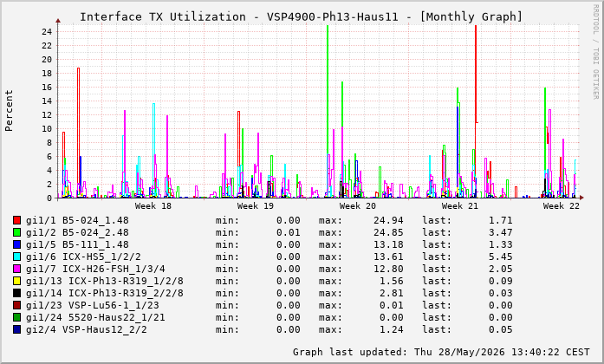The image size is (604, 364).
Task: Click the min value 0.01 for gi1/2
Action: [x=289, y=232]
